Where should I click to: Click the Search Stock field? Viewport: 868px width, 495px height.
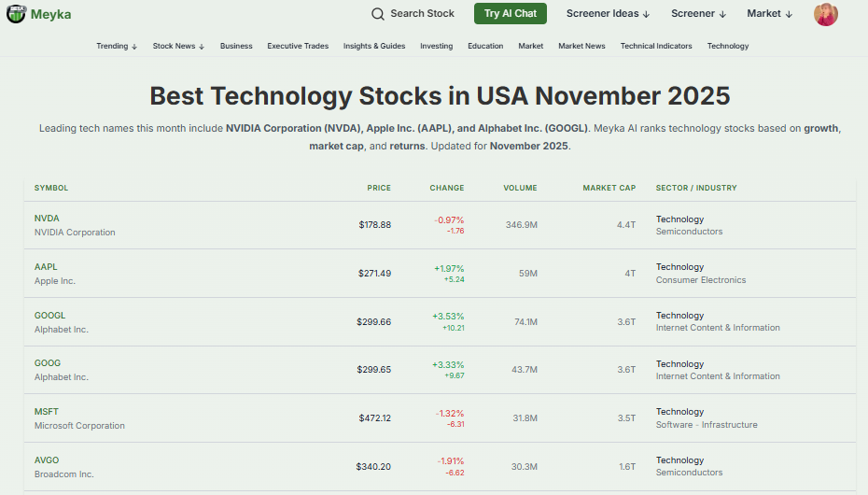(413, 14)
